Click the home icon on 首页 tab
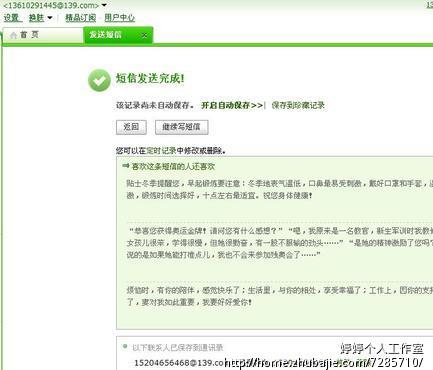Screen dimensions: 433x370 13,35
